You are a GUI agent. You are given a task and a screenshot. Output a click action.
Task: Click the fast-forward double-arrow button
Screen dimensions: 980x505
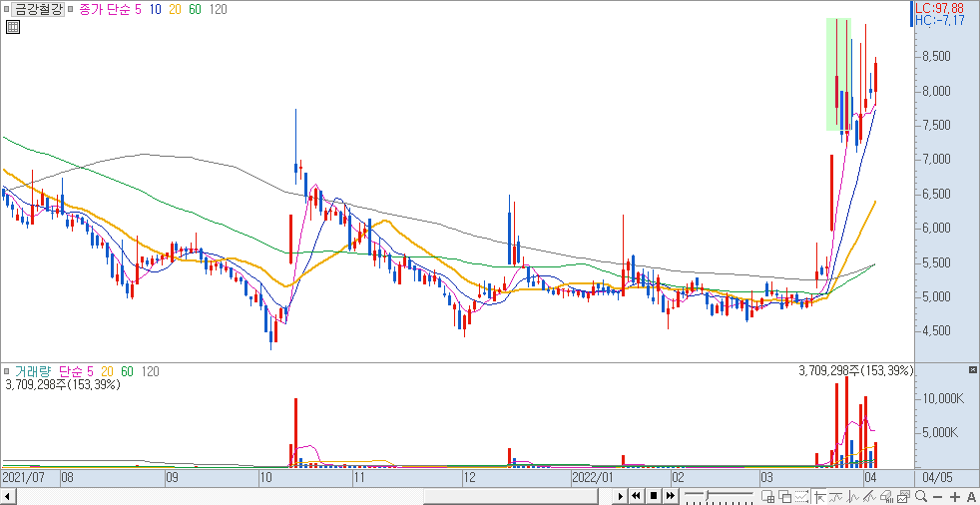670,496
